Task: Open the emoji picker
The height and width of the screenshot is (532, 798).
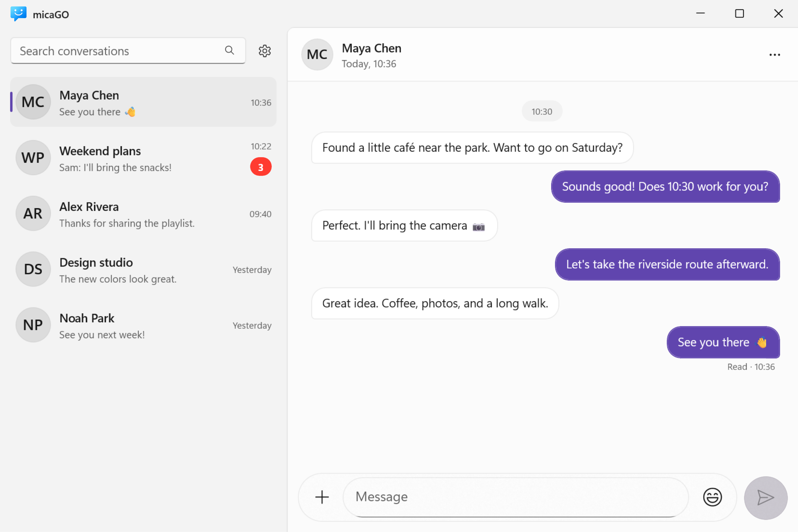Action: [712, 497]
